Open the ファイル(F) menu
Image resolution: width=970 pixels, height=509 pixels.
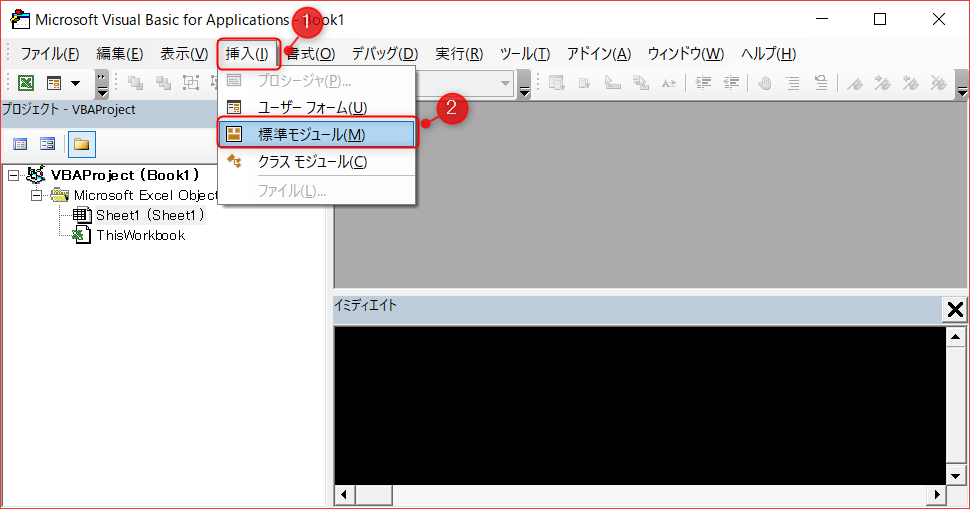(x=49, y=54)
